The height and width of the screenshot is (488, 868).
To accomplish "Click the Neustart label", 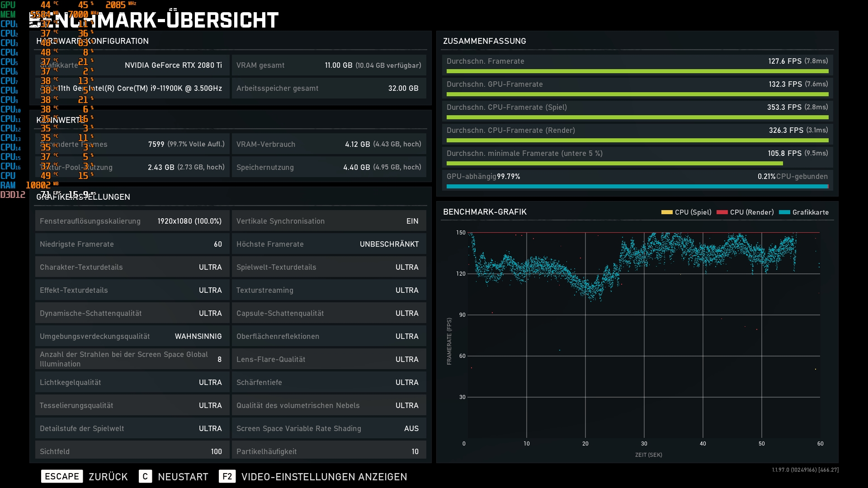I will [183, 477].
